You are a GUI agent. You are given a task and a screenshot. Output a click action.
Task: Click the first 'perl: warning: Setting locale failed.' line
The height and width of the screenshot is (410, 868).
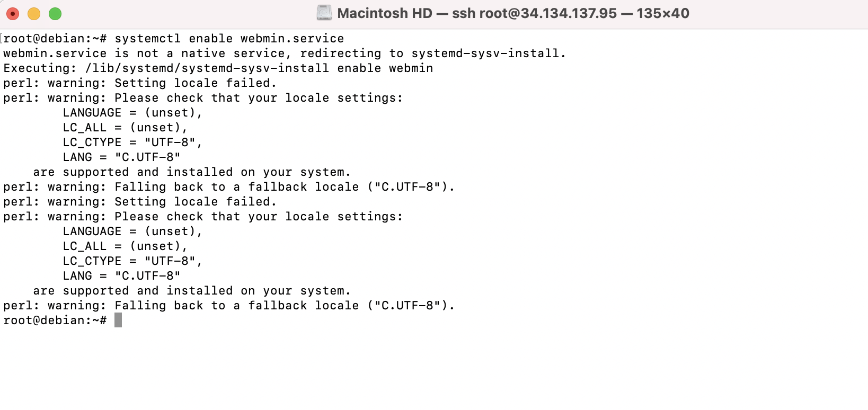tap(140, 83)
